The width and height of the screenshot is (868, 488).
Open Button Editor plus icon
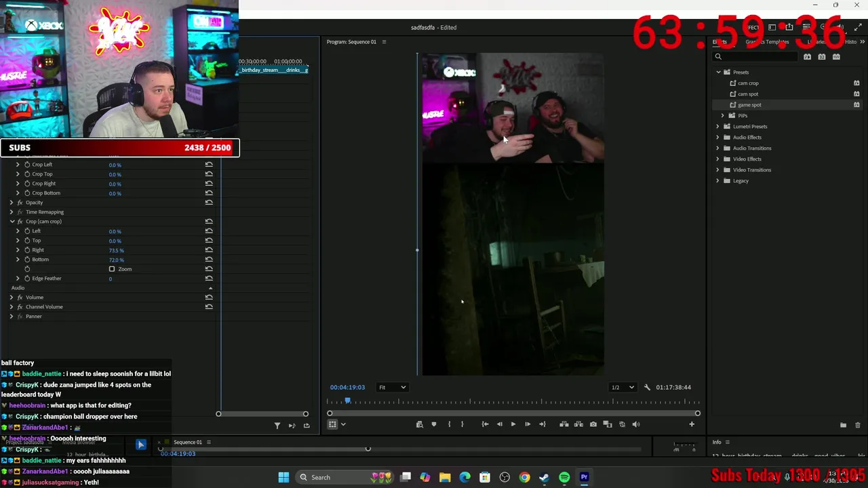pyautogui.click(x=692, y=424)
